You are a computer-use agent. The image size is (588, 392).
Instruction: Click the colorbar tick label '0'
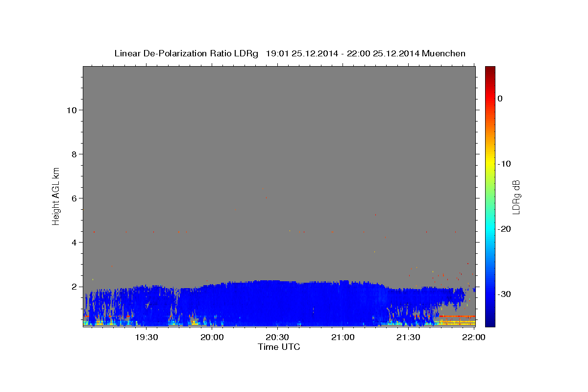tap(500, 98)
